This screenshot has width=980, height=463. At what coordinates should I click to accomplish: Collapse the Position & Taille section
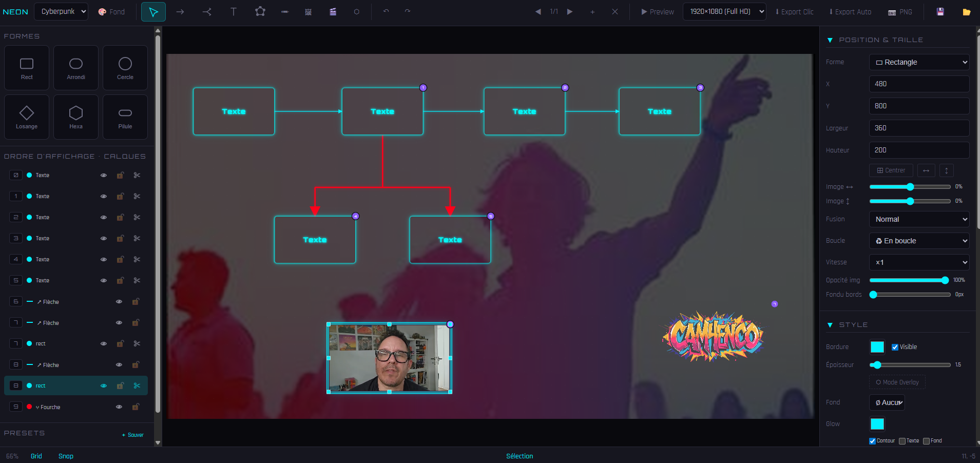(x=831, y=40)
